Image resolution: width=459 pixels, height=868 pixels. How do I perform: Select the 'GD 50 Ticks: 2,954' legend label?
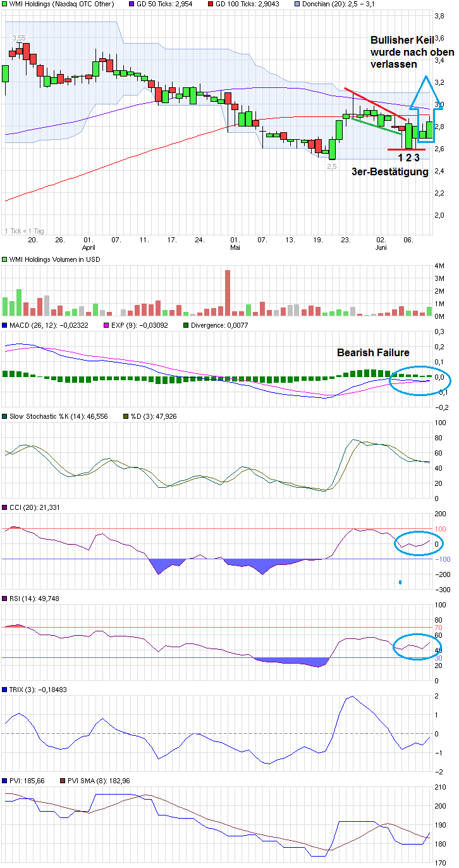pos(166,4)
